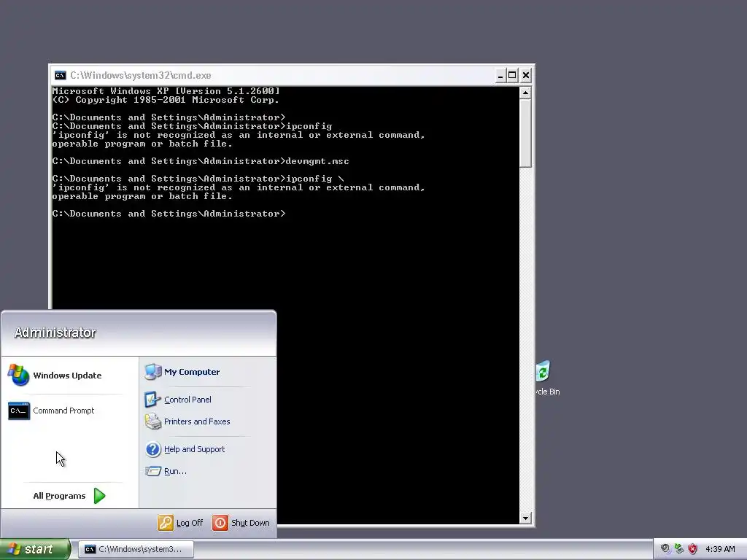This screenshot has height=560, width=747.
Task: Click the Command Prompt black console icon
Action: (x=19, y=411)
